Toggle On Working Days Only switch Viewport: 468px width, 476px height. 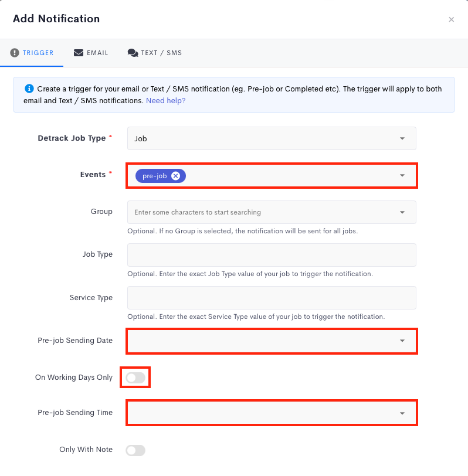pos(135,378)
